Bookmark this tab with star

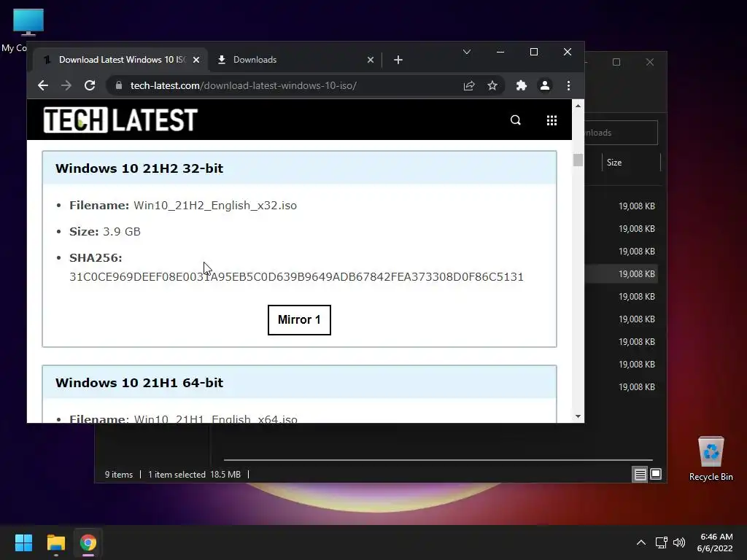tap(492, 86)
